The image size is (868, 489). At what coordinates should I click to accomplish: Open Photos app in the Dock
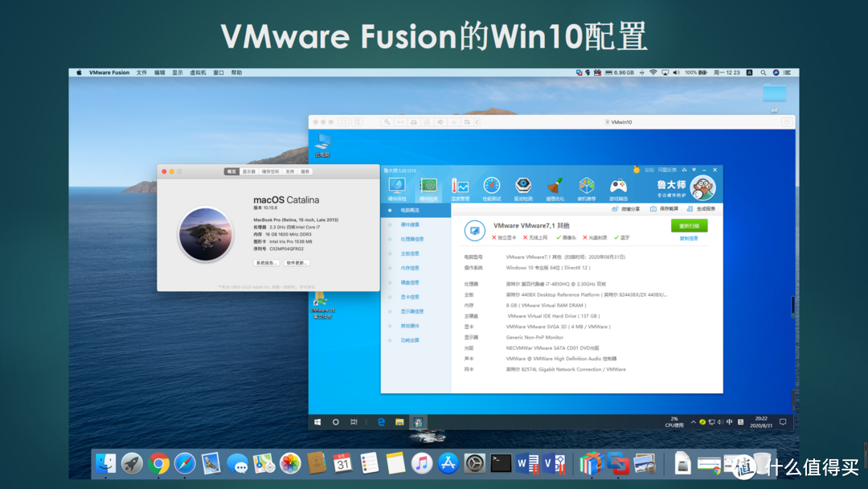[290, 463]
